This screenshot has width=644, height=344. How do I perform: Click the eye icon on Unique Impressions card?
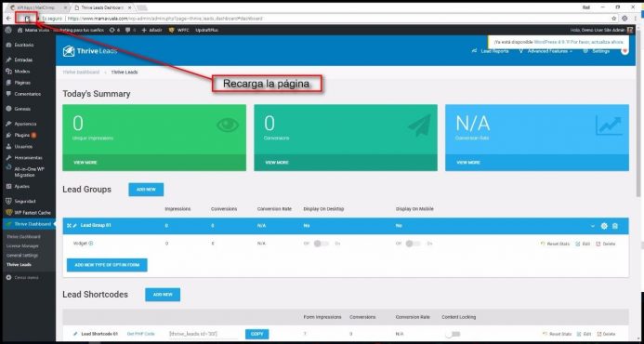tap(228, 125)
